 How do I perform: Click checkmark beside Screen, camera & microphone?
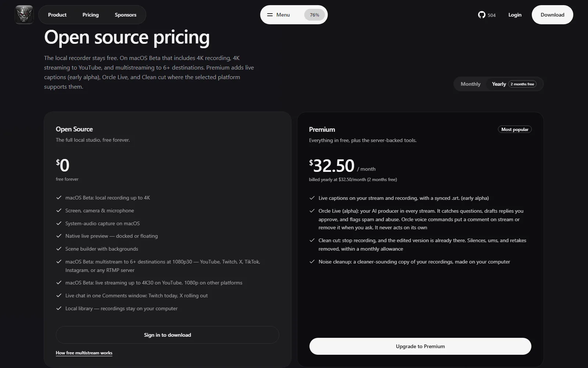59,210
